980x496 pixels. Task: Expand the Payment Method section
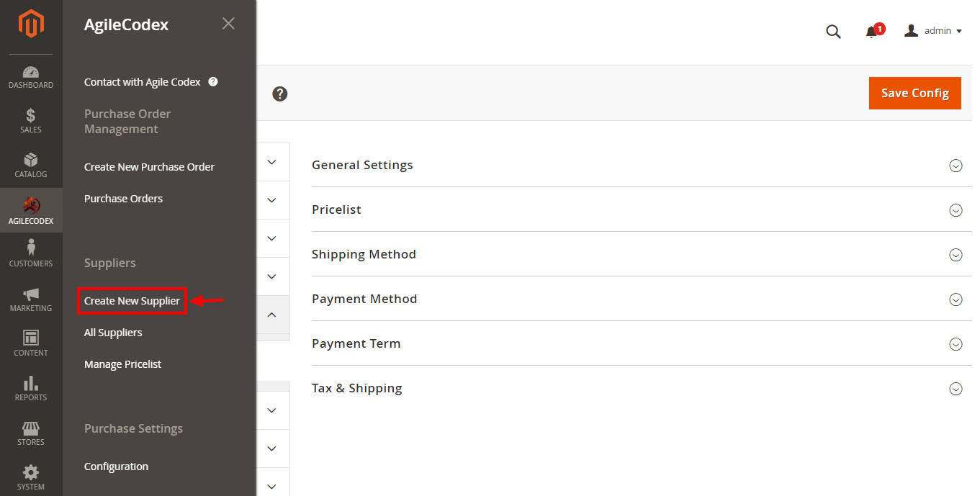(x=637, y=299)
